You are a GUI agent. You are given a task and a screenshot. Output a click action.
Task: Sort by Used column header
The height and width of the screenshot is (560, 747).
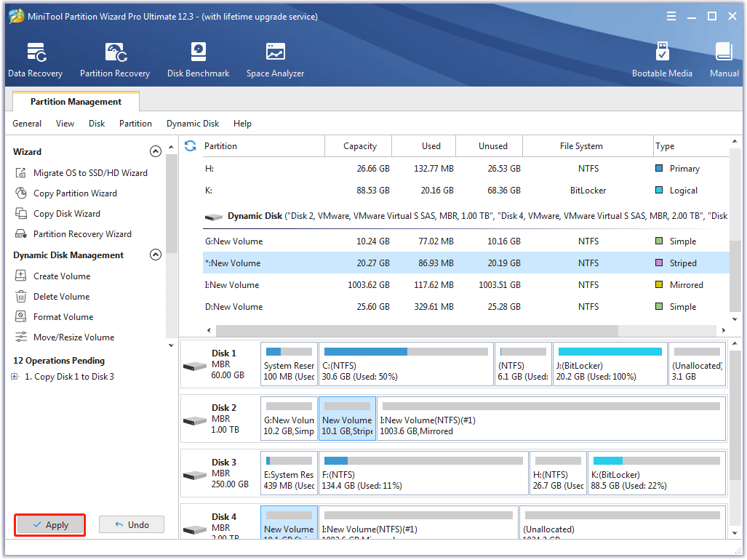pyautogui.click(x=424, y=146)
